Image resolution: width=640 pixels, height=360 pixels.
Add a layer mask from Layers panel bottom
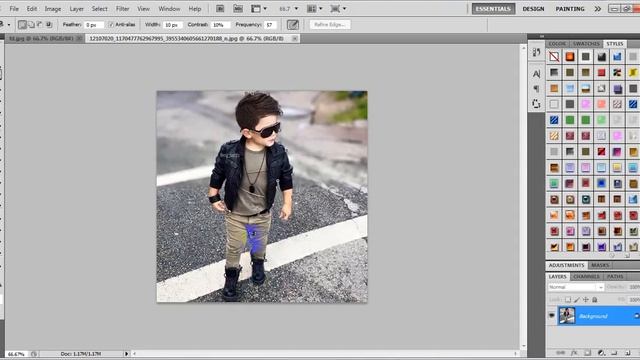pos(587,353)
